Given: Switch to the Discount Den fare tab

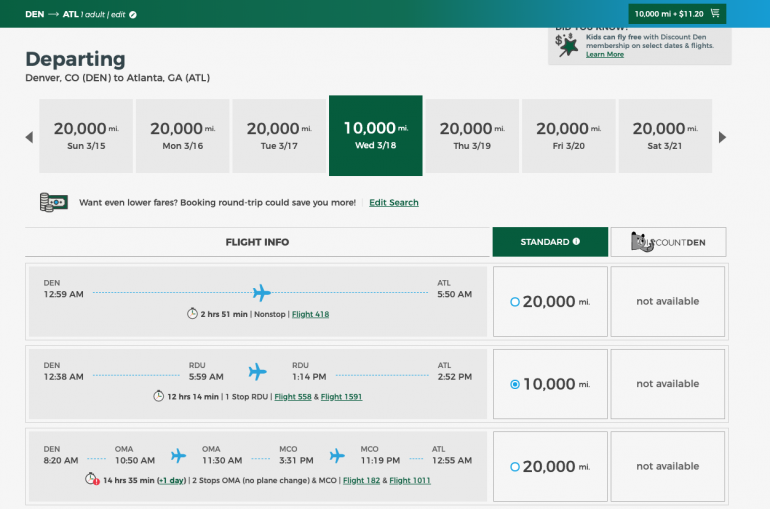Looking at the screenshot, I should (668, 242).
